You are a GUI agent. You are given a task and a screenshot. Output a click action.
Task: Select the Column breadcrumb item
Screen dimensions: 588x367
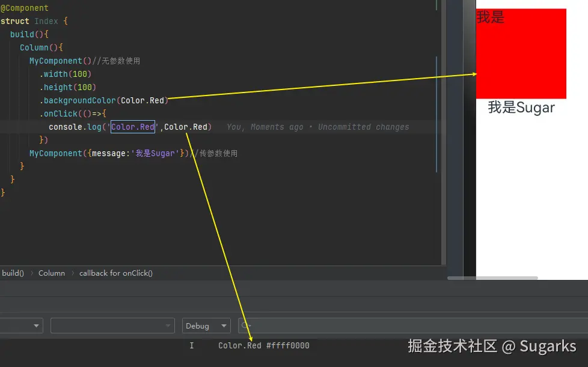coord(52,273)
